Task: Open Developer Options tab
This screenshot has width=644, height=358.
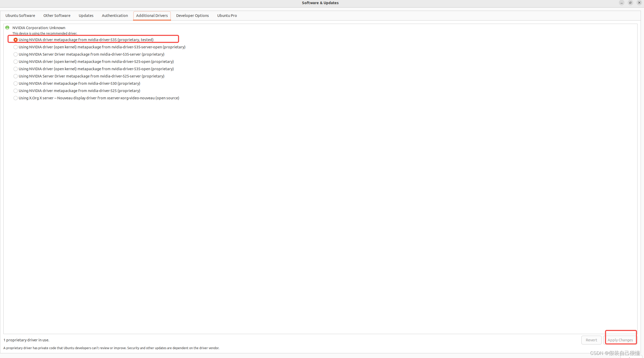Action: coord(192,16)
